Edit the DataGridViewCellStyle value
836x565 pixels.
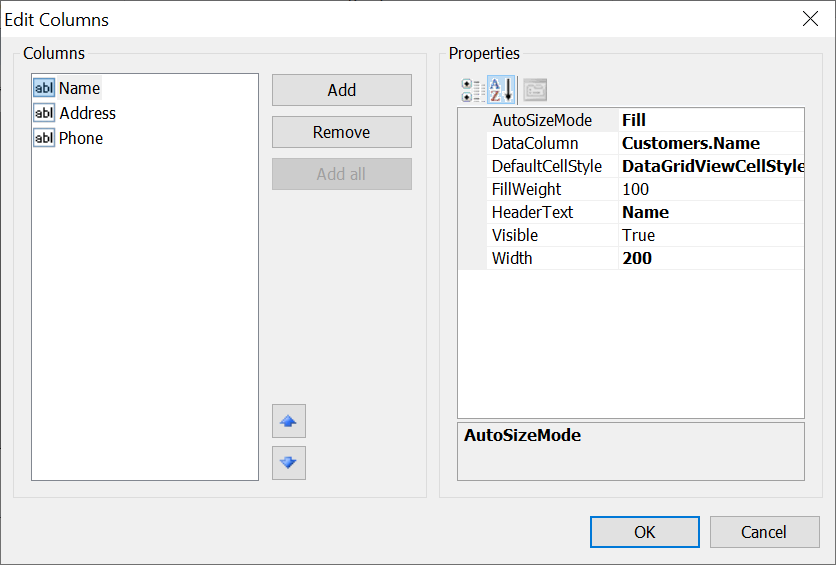coord(711,166)
